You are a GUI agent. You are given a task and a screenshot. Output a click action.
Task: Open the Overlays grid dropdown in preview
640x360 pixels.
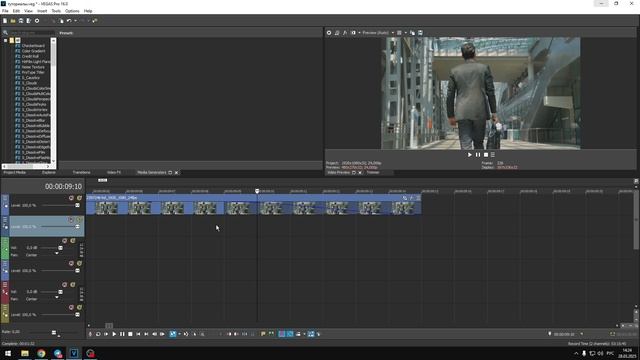(x=405, y=33)
